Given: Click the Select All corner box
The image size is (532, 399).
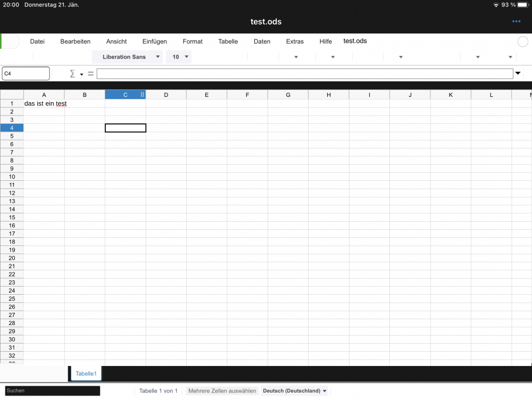Looking at the screenshot, I should coord(12,95).
